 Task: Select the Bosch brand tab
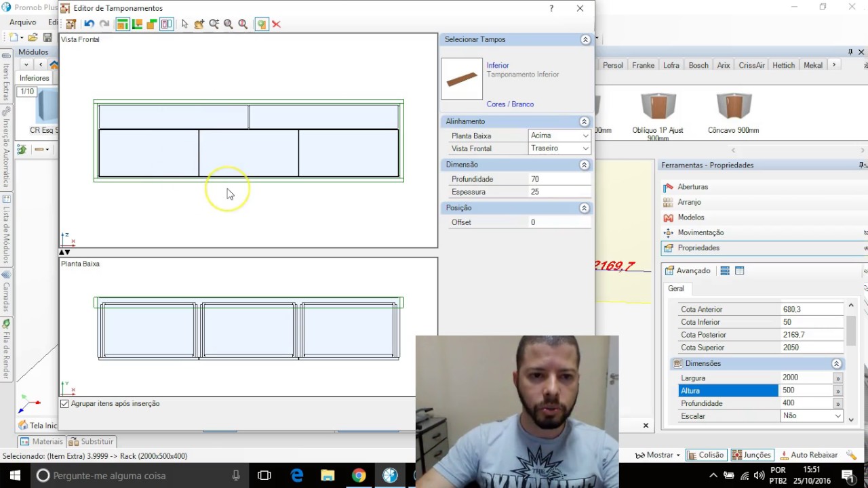tap(698, 65)
